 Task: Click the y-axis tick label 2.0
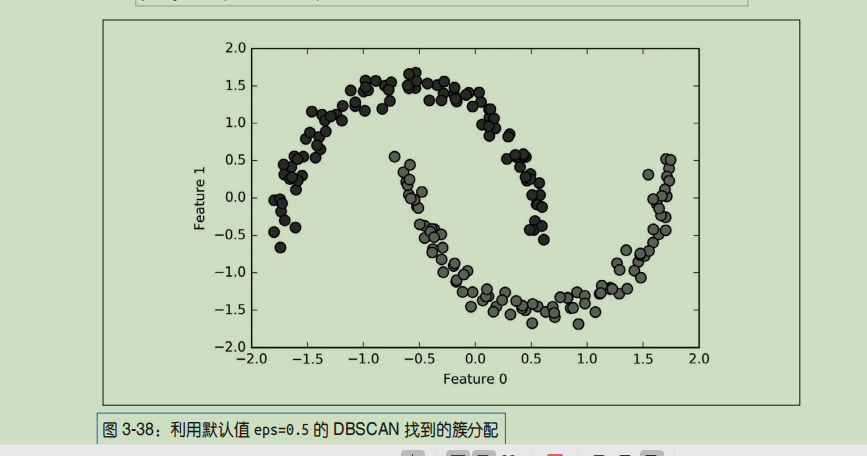[x=236, y=48]
